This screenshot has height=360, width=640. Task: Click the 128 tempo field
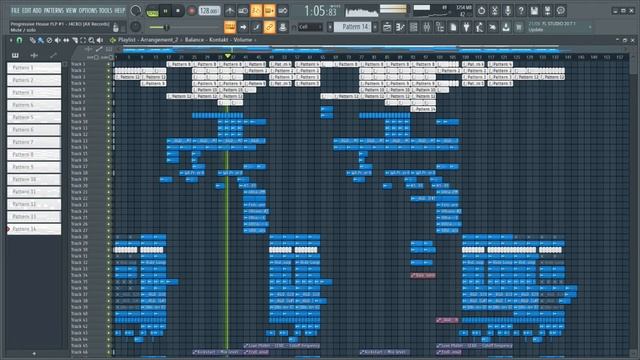pos(209,11)
